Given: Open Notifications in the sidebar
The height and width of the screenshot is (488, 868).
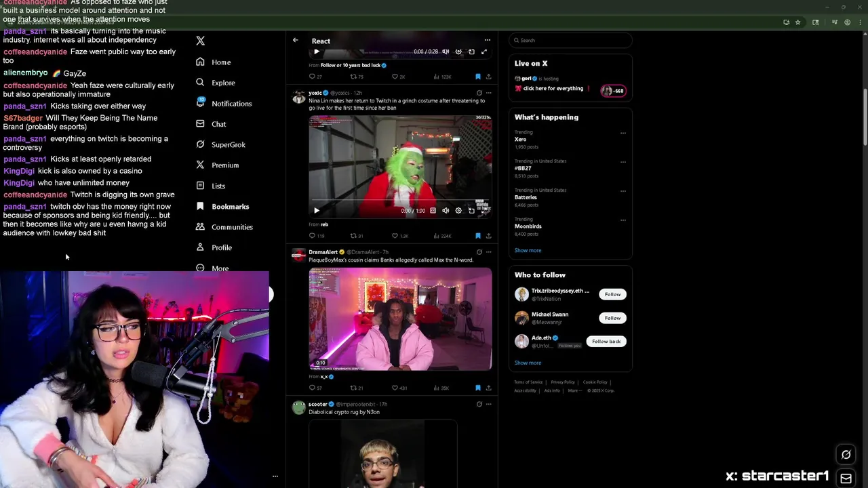Looking at the screenshot, I should [x=224, y=103].
